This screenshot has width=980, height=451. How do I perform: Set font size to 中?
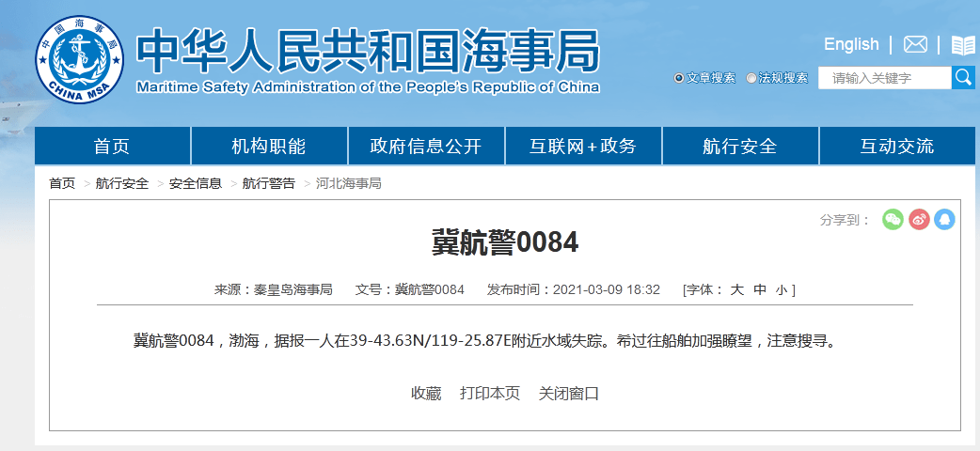coord(760,289)
